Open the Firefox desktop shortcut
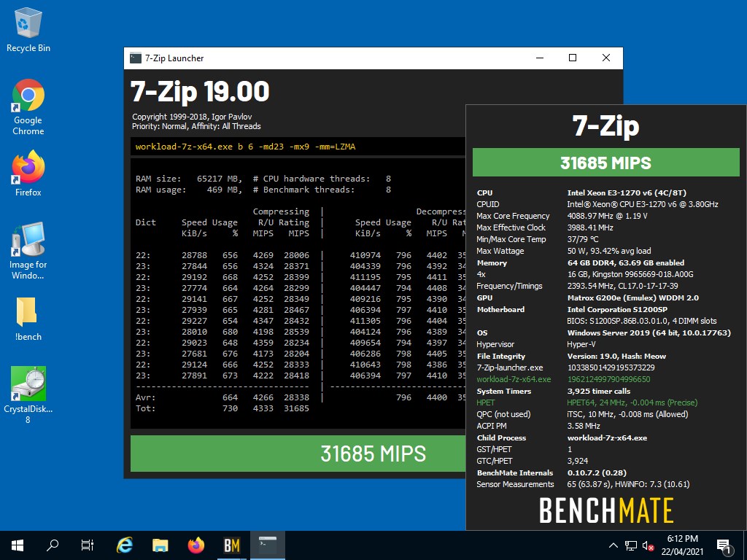Image resolution: width=747 pixels, height=560 pixels. 28,174
